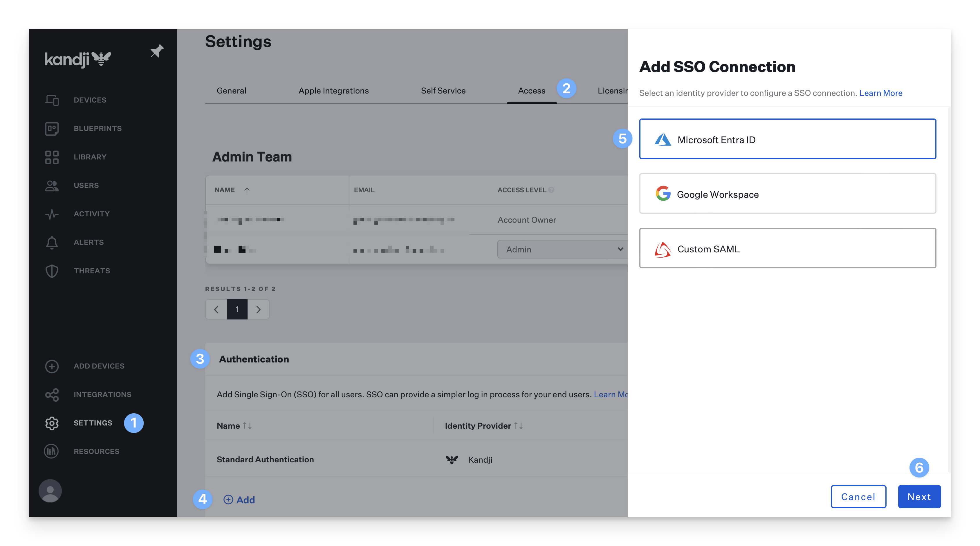The width and height of the screenshot is (980, 546).
Task: Open Settings in the sidebar
Action: pyautogui.click(x=93, y=423)
